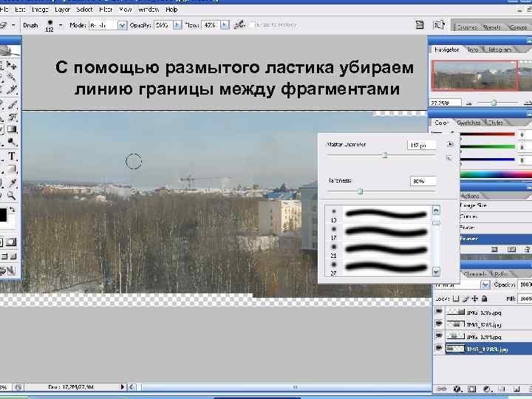Image resolution: width=532 pixels, height=399 pixels.
Task: Click the Link layers icon
Action: (441, 389)
